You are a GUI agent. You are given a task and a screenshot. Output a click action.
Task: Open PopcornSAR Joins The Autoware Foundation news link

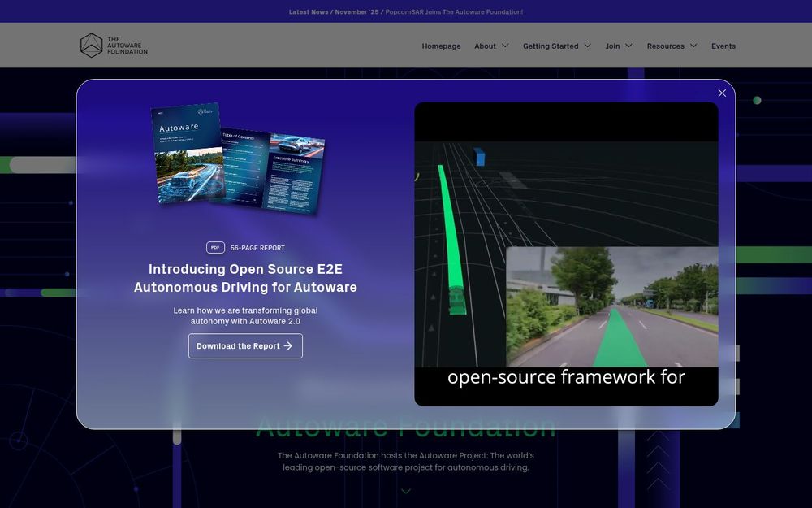click(454, 11)
